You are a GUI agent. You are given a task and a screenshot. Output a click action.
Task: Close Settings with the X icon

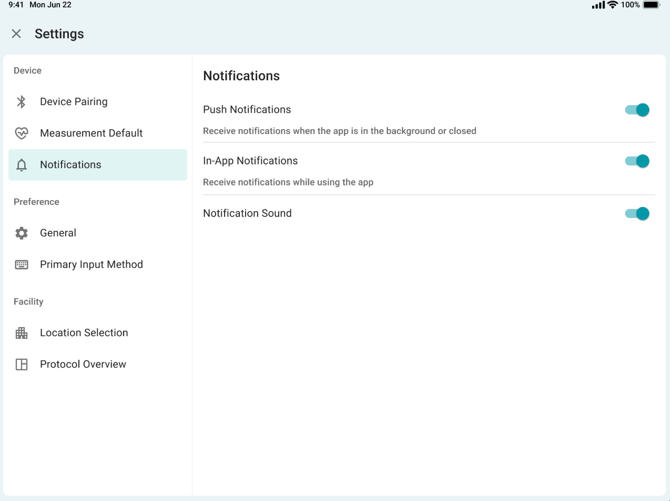pos(16,34)
